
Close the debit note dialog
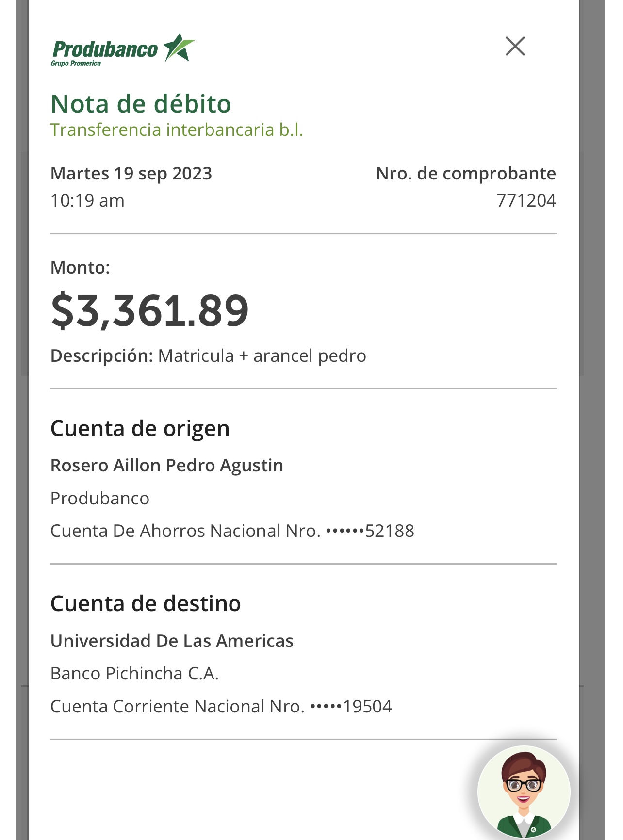tap(515, 47)
